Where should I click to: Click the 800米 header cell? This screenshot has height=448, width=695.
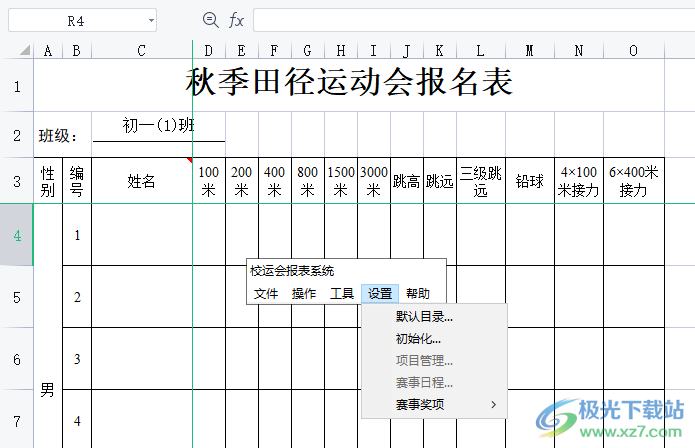tap(308, 181)
